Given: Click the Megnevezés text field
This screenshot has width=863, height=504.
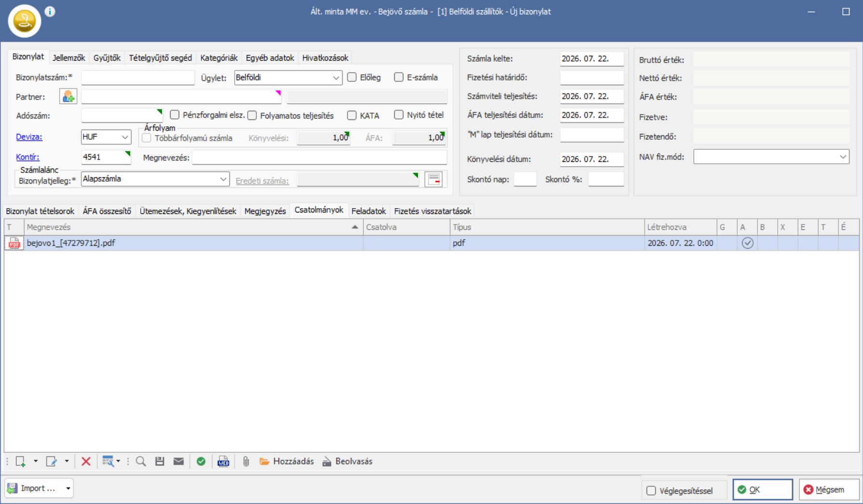Looking at the screenshot, I should coord(319,158).
